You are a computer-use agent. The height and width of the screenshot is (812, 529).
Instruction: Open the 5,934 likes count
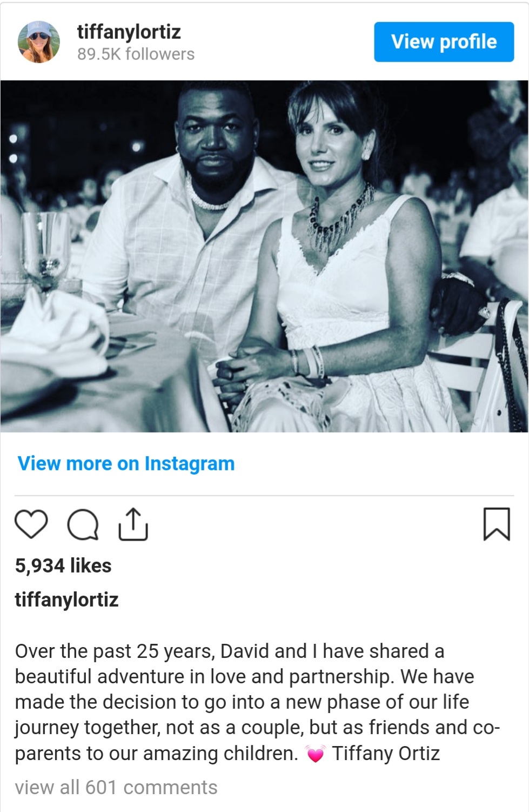63,565
